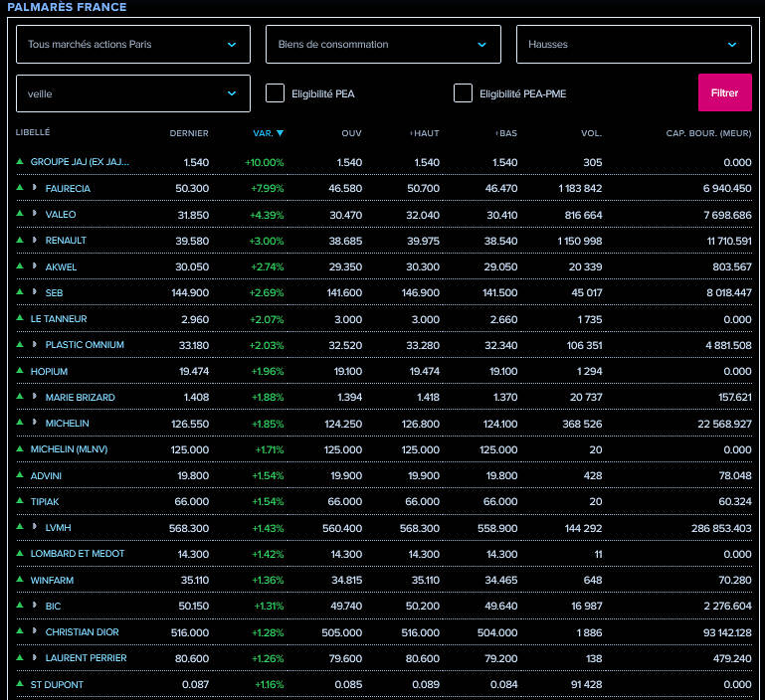The image size is (765, 700).
Task: Expand the CHRISTIAN DIOR row arrow
Action: (34, 630)
